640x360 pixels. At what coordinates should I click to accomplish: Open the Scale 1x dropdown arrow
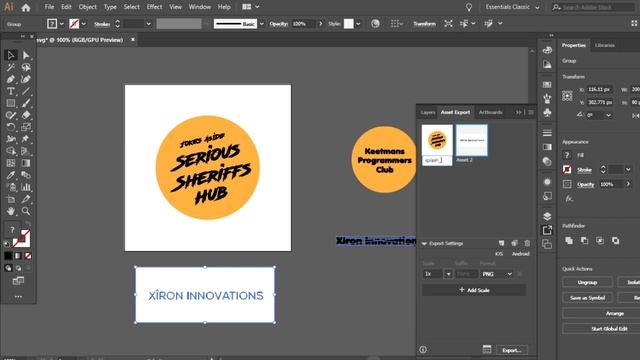[448, 274]
